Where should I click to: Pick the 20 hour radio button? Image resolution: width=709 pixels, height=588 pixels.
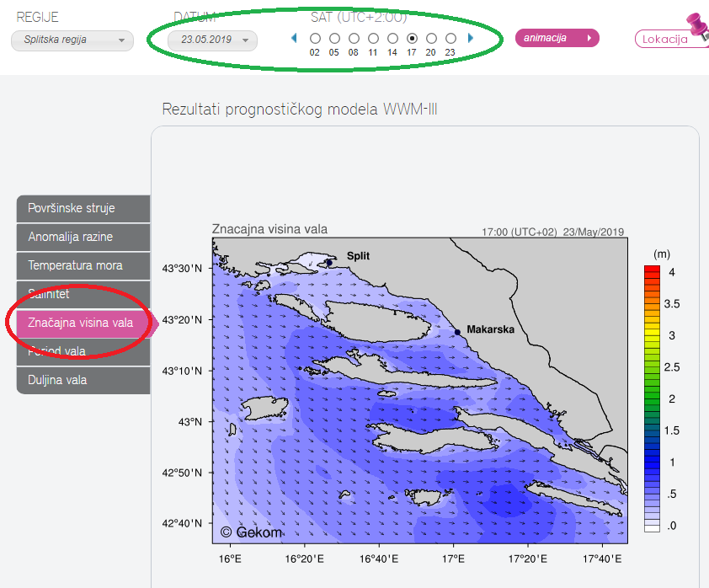pyautogui.click(x=431, y=39)
